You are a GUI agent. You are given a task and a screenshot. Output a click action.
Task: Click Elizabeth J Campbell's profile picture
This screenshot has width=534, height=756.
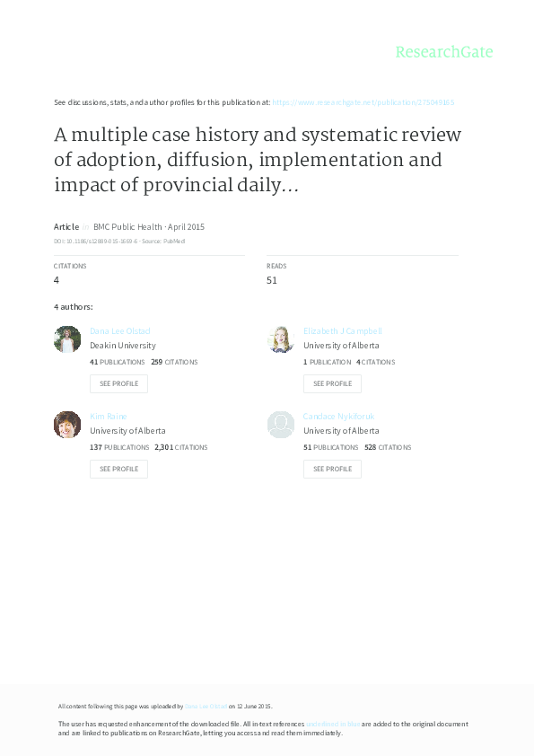[x=280, y=339]
